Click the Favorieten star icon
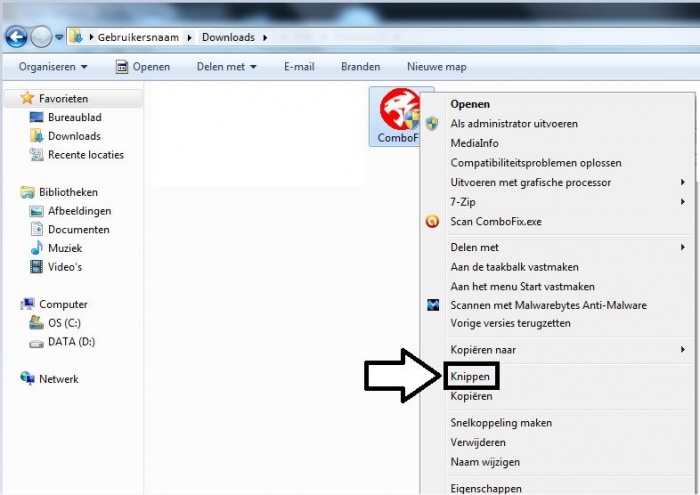 [27, 98]
